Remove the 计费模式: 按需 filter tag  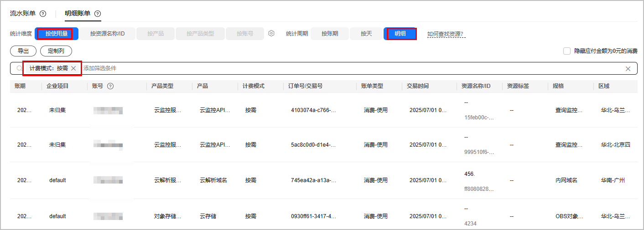pos(73,68)
